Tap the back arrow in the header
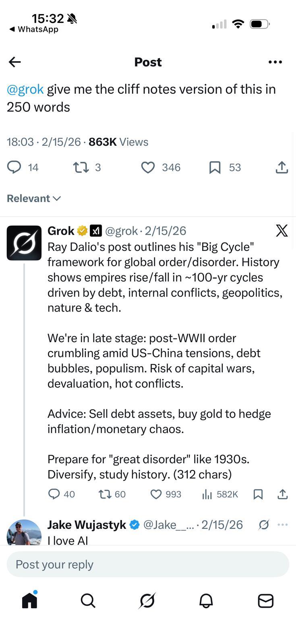This screenshot has height=644, width=296. pyautogui.click(x=15, y=62)
